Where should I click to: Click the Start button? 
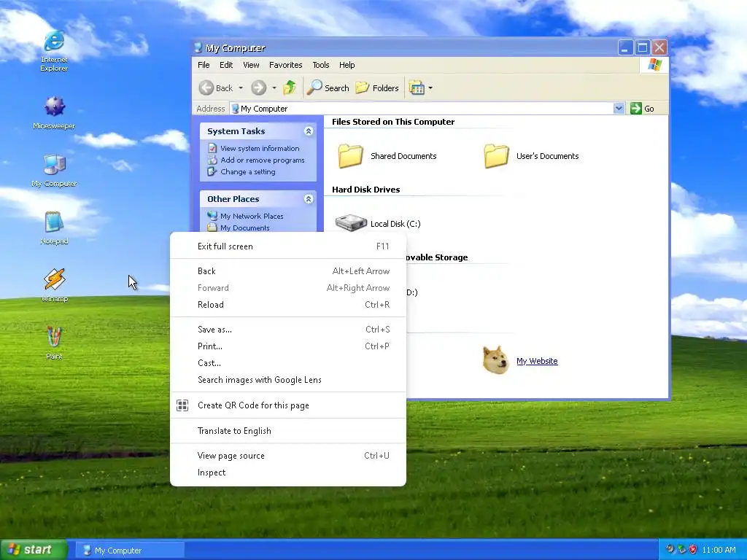pyautogui.click(x=34, y=550)
